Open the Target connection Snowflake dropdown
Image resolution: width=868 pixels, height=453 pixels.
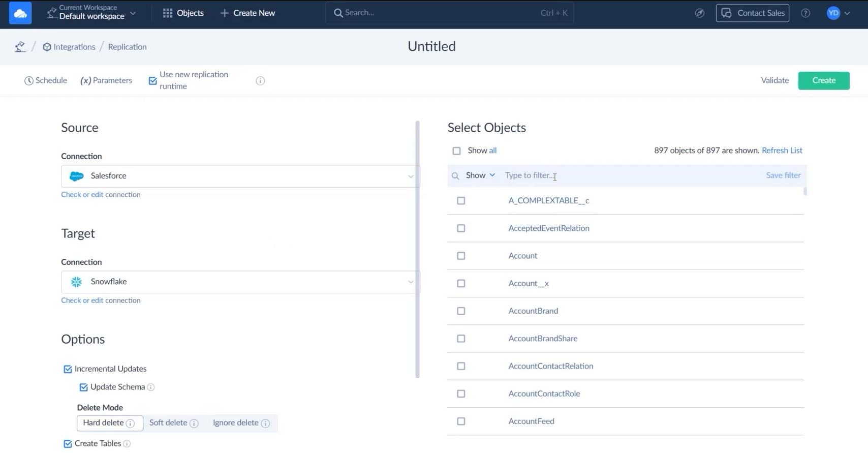coord(240,282)
